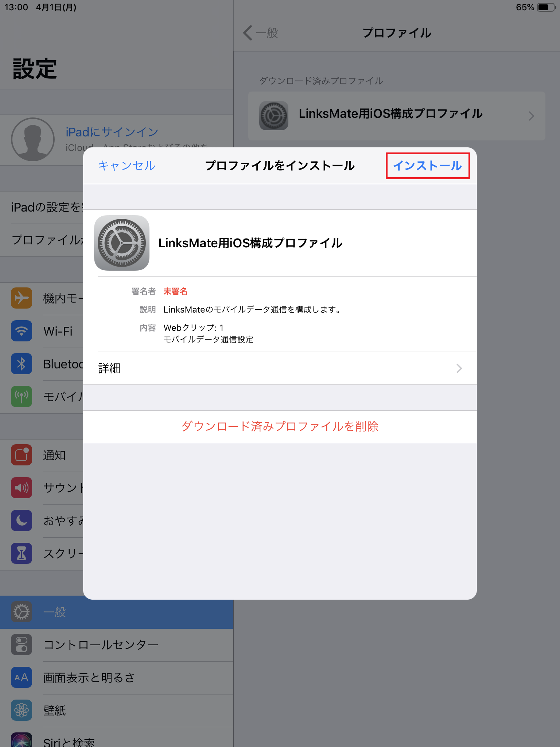
Task: Open the Wi-Fi settings icon
Action: [22, 331]
